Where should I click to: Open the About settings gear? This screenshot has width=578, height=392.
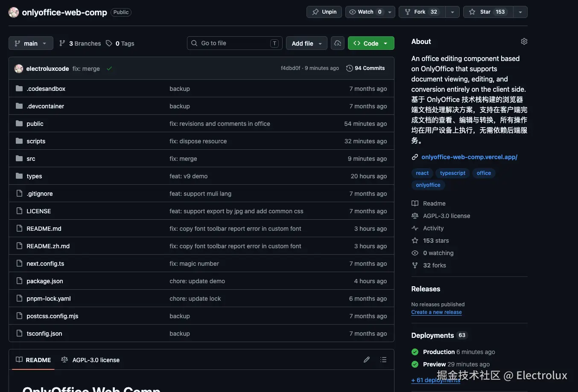(524, 41)
